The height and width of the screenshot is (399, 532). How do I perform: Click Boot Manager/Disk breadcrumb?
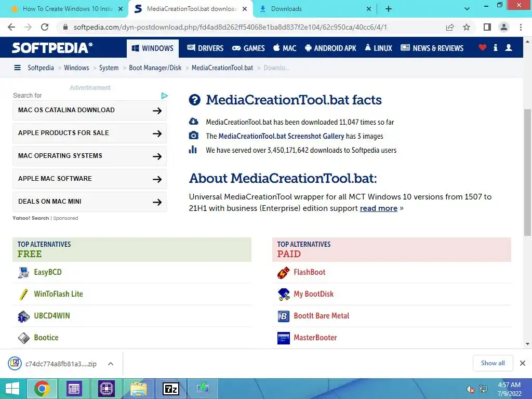(x=155, y=68)
